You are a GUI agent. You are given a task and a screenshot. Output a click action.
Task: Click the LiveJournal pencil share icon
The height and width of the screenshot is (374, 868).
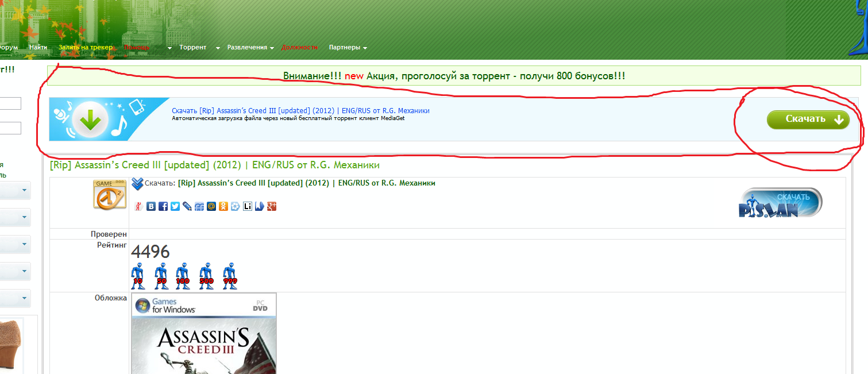[x=187, y=206]
